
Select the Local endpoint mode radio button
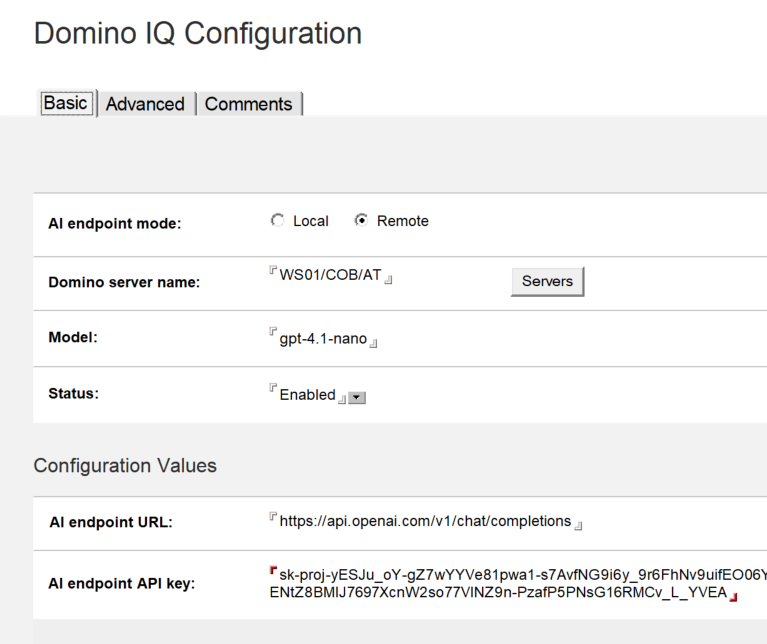click(278, 221)
